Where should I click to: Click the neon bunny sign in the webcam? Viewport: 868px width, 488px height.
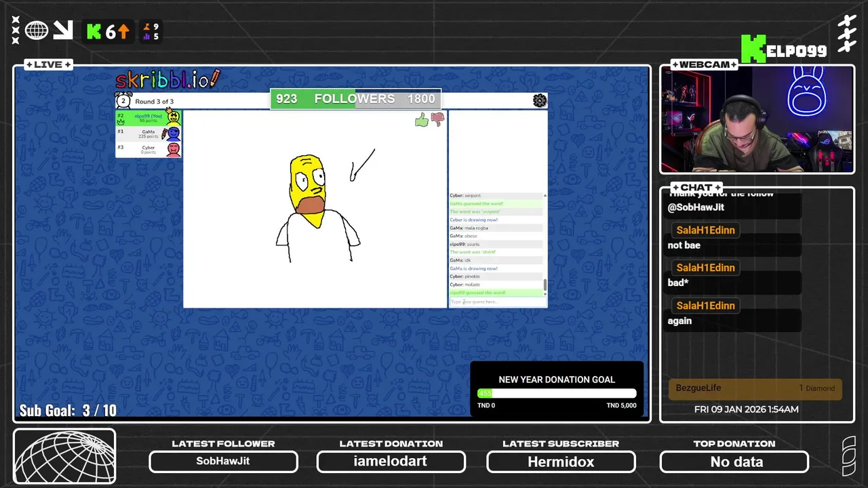click(x=806, y=91)
